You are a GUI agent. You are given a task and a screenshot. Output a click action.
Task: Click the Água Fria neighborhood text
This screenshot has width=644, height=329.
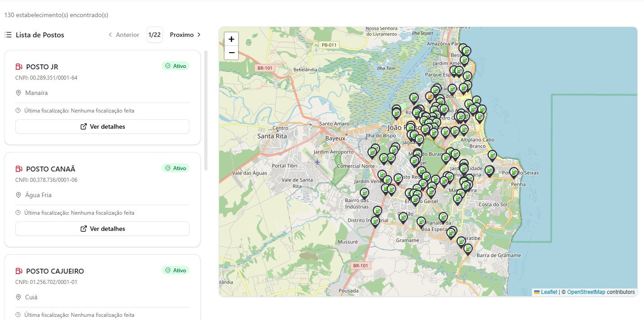point(38,195)
